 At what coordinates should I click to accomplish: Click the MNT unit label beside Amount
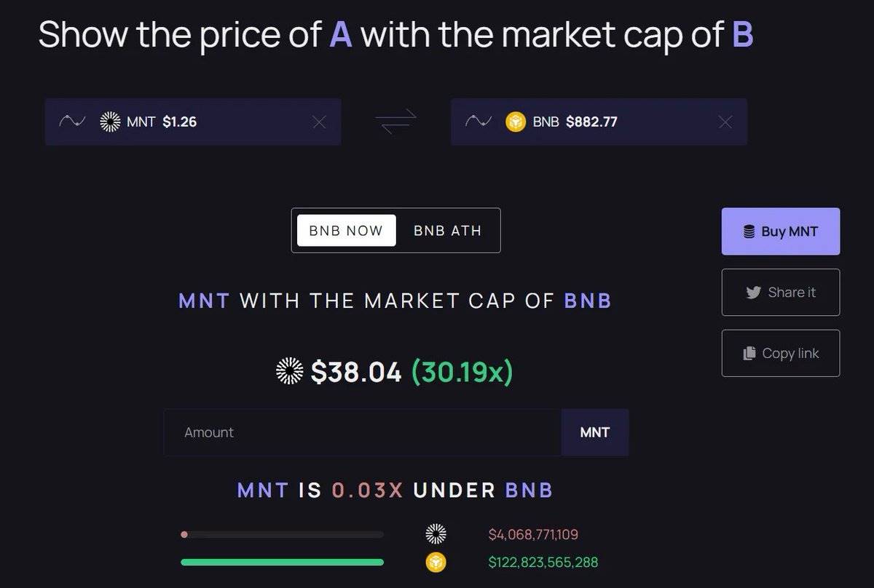(x=594, y=432)
